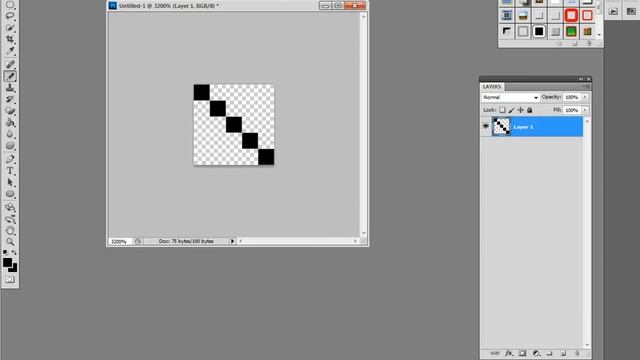Viewport: 640px width, 360px height.
Task: Create a new layer group
Action: [x=550, y=353]
